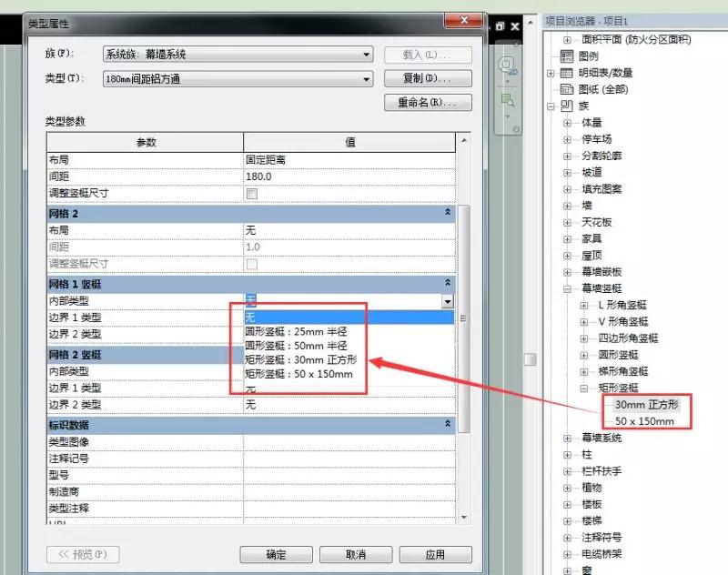Click the 明细表/数量 schedule icon
The image size is (728, 575).
tap(567, 73)
